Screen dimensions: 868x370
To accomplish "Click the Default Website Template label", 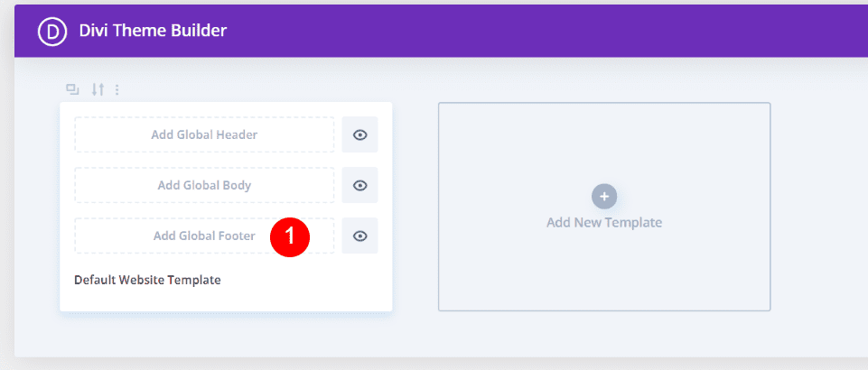I will [147, 280].
